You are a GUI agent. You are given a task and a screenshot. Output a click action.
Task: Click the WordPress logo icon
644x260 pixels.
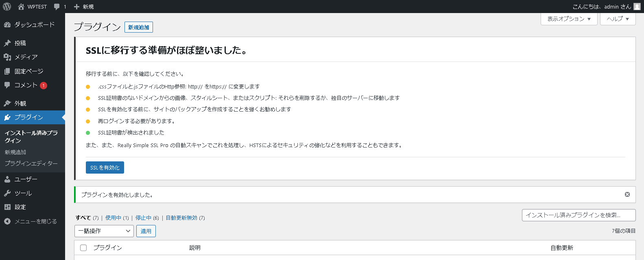7,7
